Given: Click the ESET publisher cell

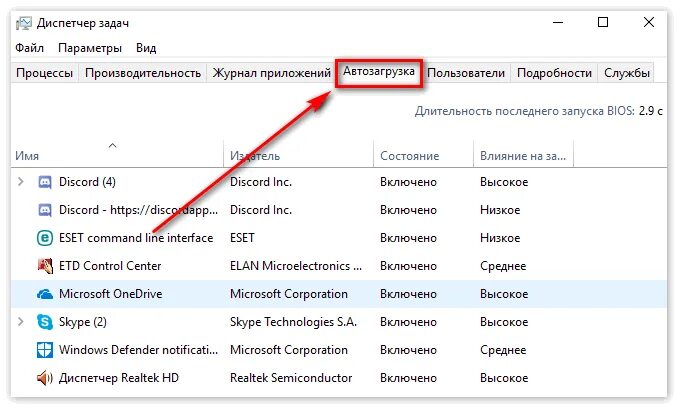Looking at the screenshot, I should click(x=242, y=238).
